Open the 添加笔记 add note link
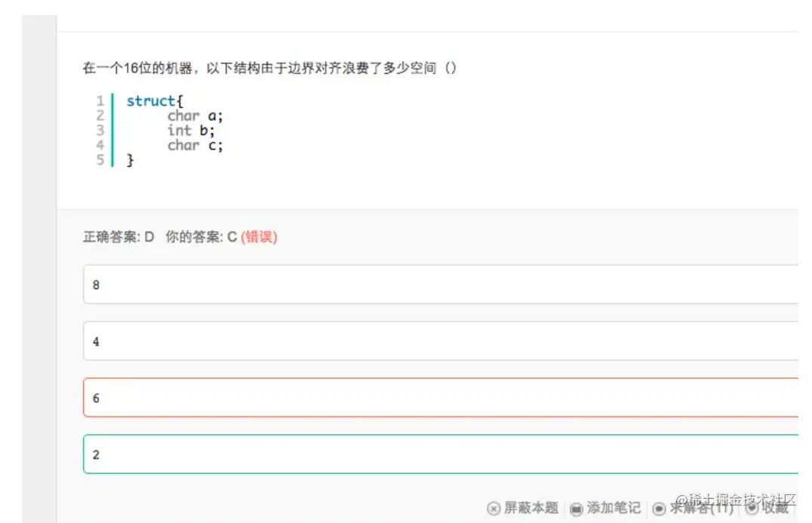 coord(614,508)
